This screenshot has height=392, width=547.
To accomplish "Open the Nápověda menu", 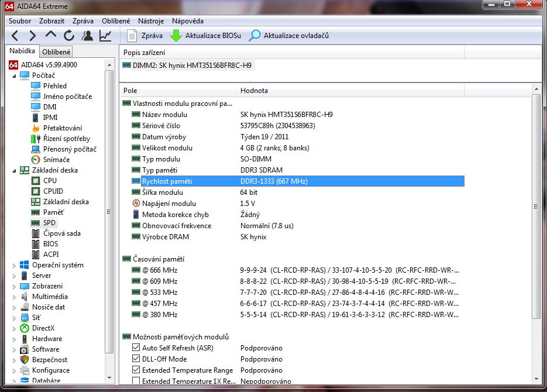I will [188, 21].
